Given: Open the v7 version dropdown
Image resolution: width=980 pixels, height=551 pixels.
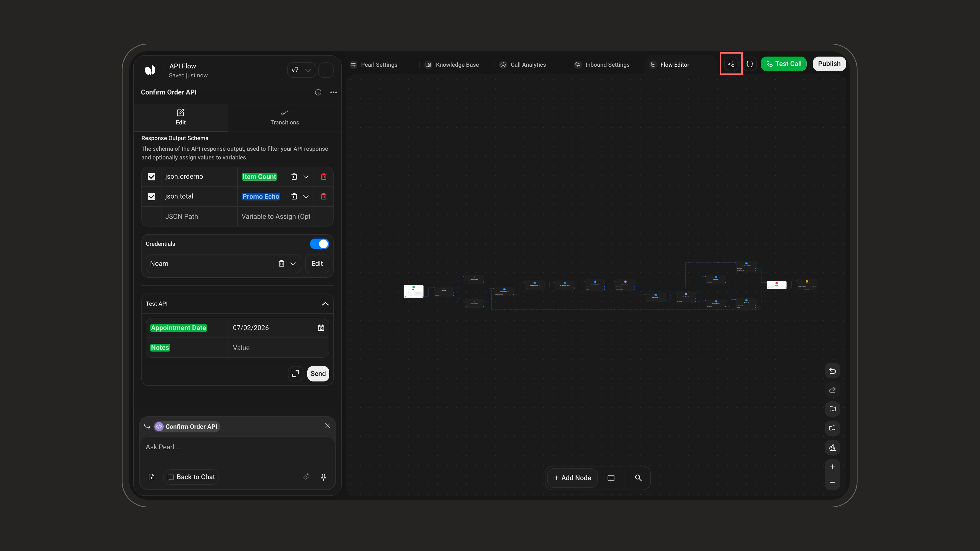Looking at the screenshot, I should click(x=301, y=70).
